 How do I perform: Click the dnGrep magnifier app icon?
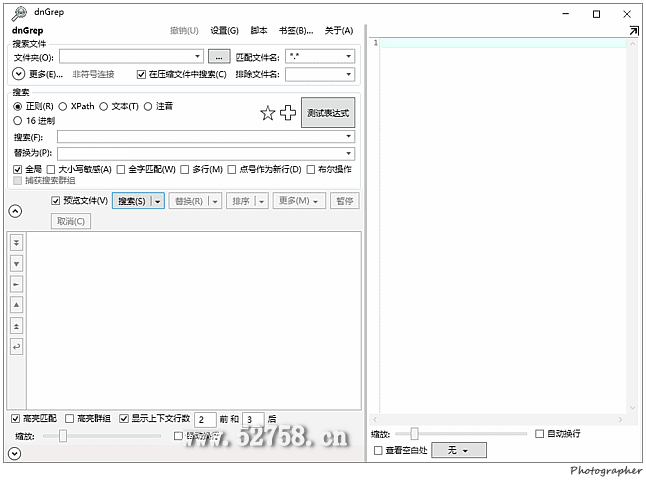[x=19, y=14]
